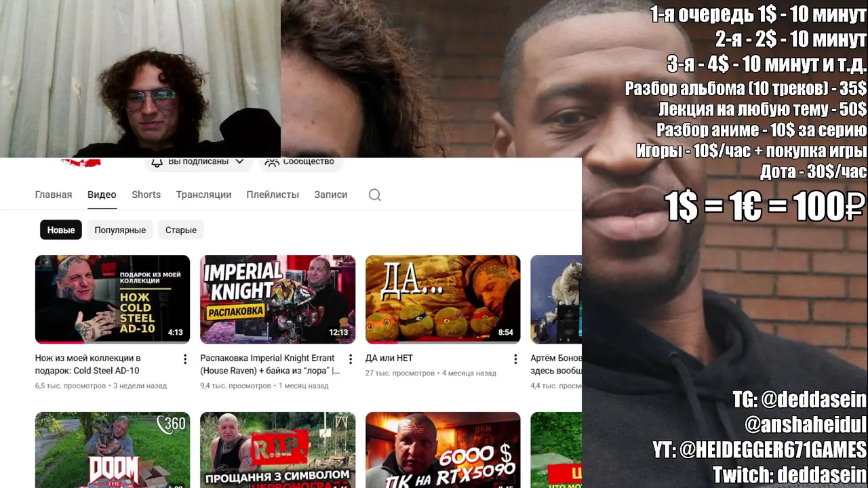Select the Видео tab
This screenshot has height=488, width=868.
(x=102, y=195)
